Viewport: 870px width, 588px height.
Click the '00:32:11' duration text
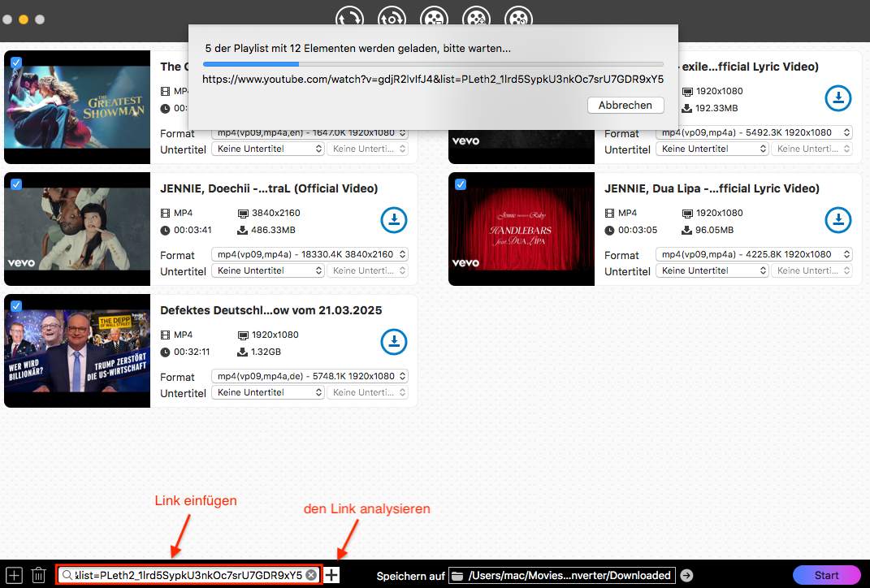pyautogui.click(x=192, y=352)
